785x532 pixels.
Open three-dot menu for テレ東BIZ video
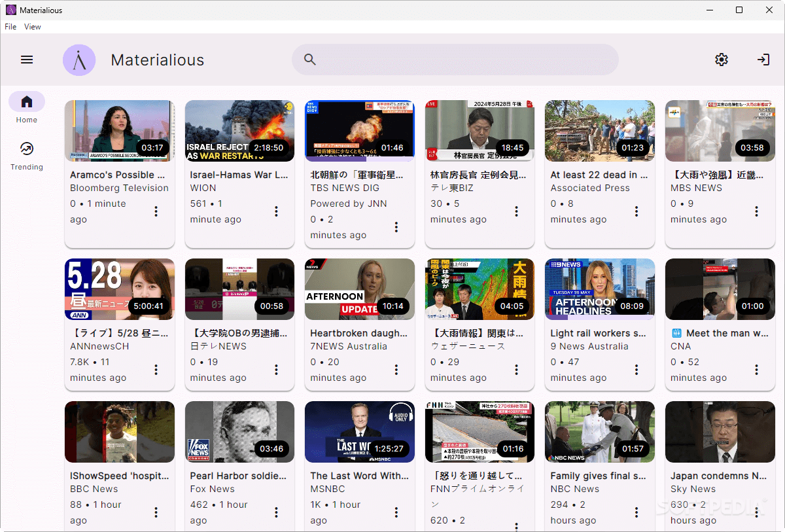point(516,211)
